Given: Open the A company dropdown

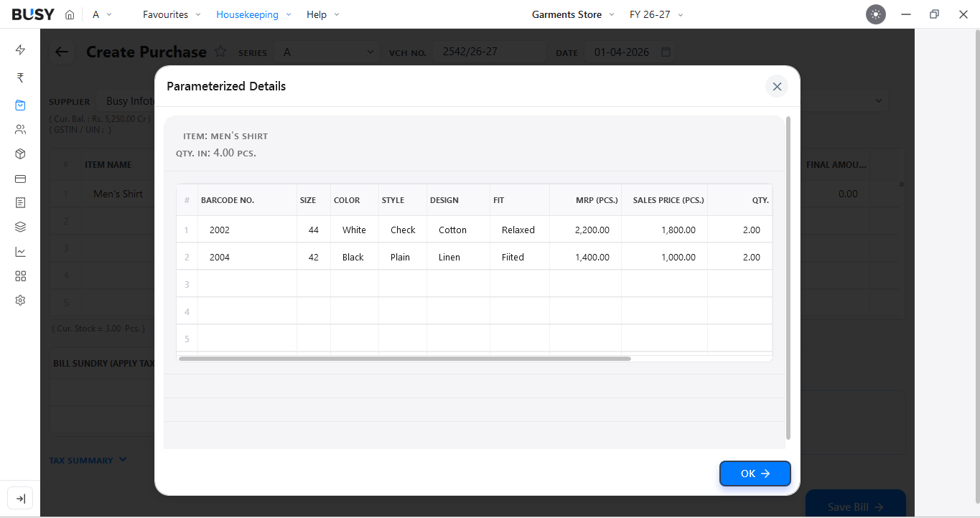Looking at the screenshot, I should [x=102, y=14].
